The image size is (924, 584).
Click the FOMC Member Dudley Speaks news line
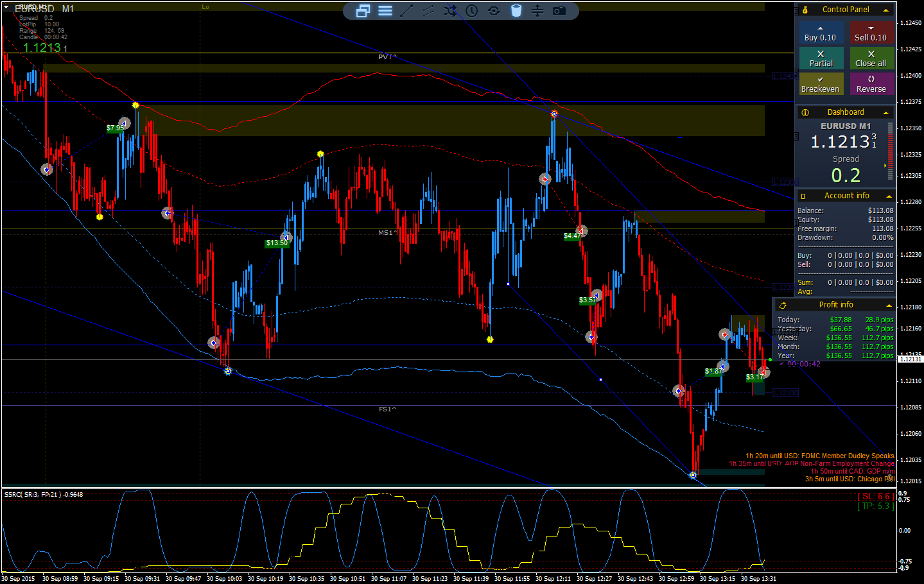[820, 456]
